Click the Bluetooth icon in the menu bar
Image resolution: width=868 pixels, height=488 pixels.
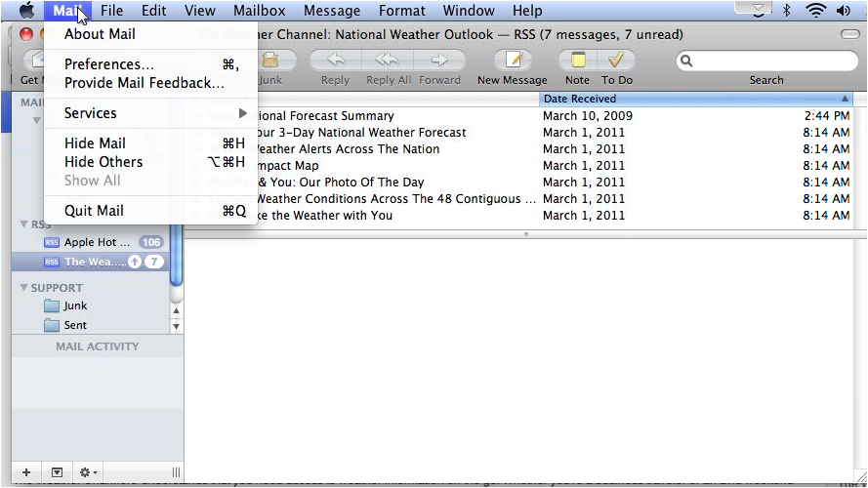pos(787,11)
